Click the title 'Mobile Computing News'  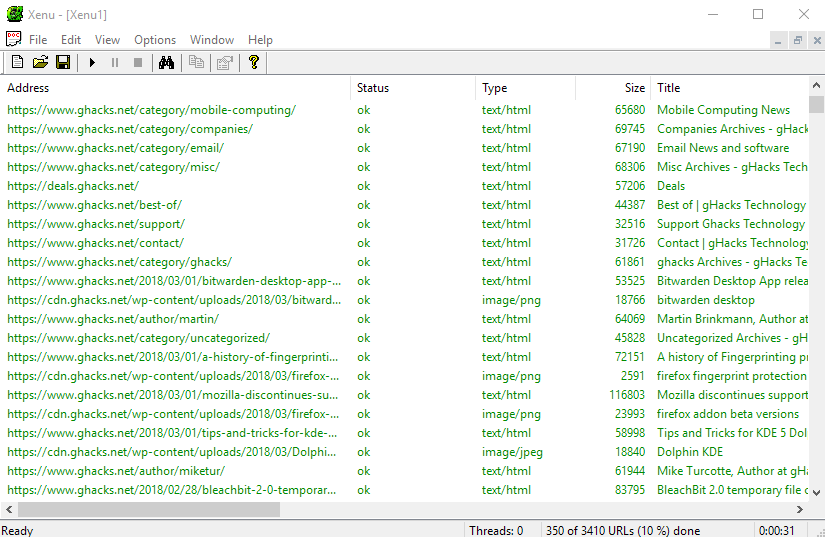723,110
